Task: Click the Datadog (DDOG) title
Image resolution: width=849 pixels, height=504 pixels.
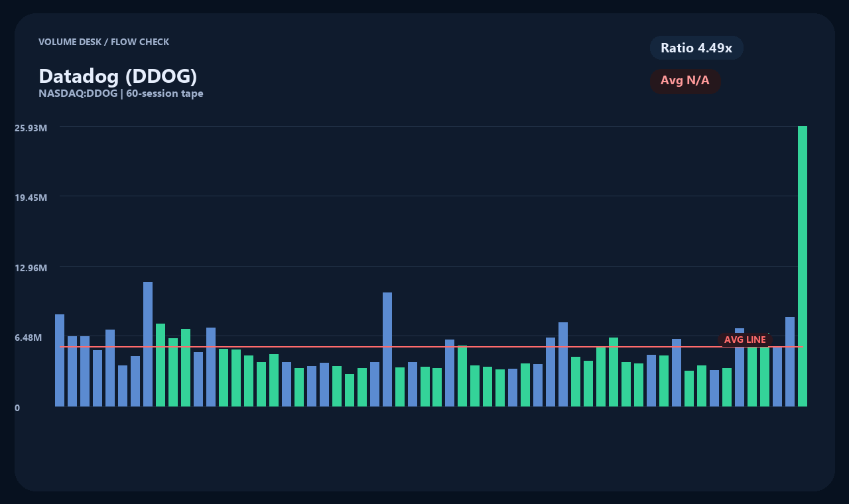Action: [x=118, y=76]
